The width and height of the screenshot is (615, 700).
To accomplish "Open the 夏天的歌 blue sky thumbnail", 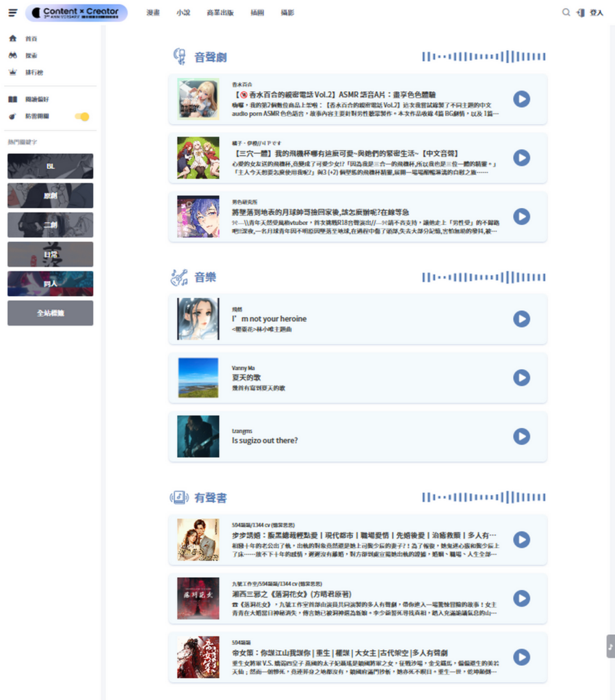I will tap(198, 377).
